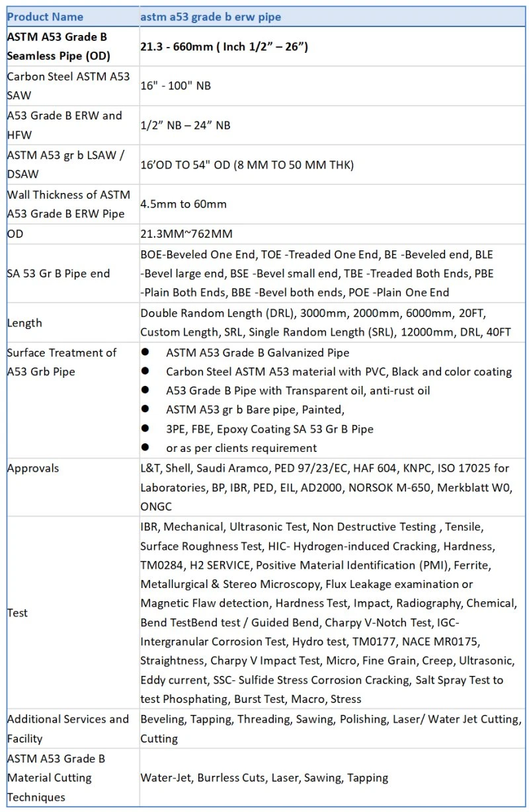Click 'Water-Jet, Burrless Cuts, Laser, Sawing, Tapping'
The height and width of the screenshot is (812, 529).
point(264,778)
